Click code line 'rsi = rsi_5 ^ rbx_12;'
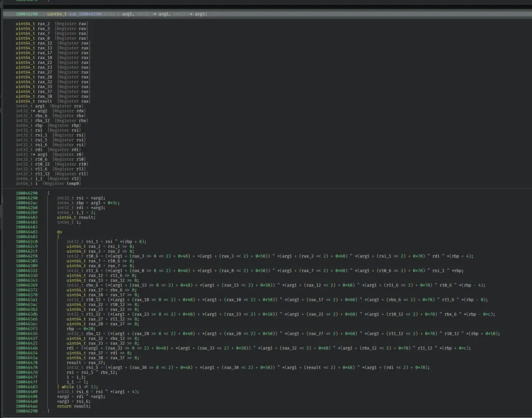 (92, 372)
